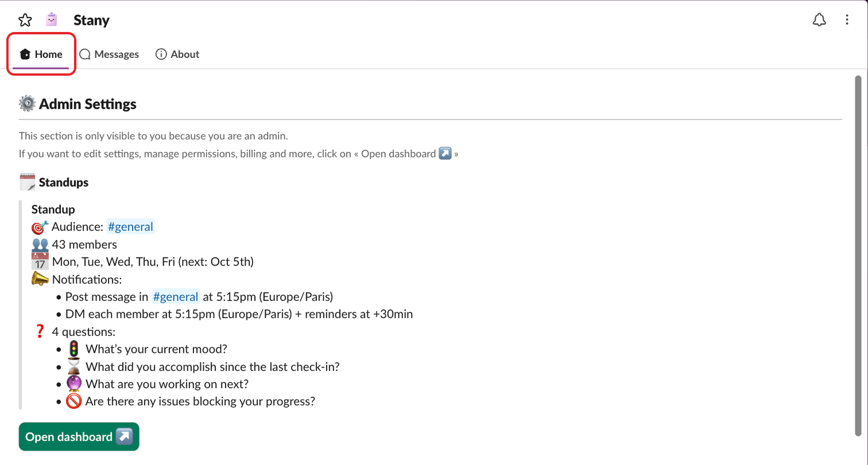Click the app title "Stany"
Viewport: 868px width, 465px height.
[x=92, y=20]
